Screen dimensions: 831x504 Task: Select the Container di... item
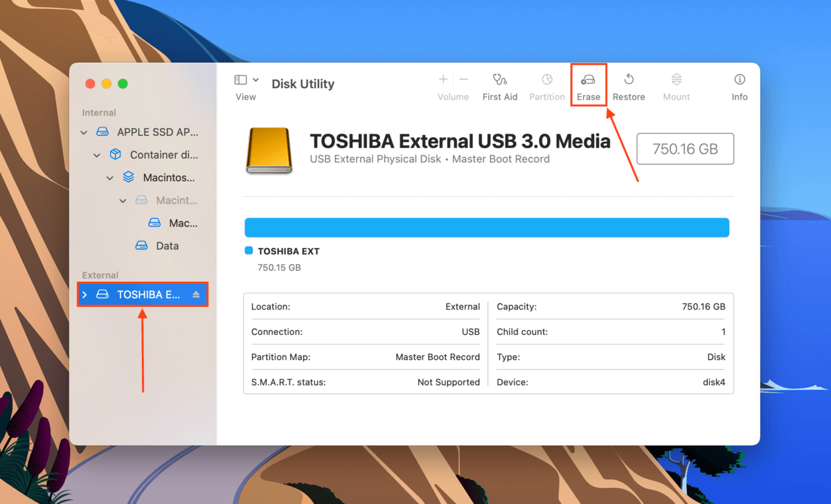tap(163, 155)
